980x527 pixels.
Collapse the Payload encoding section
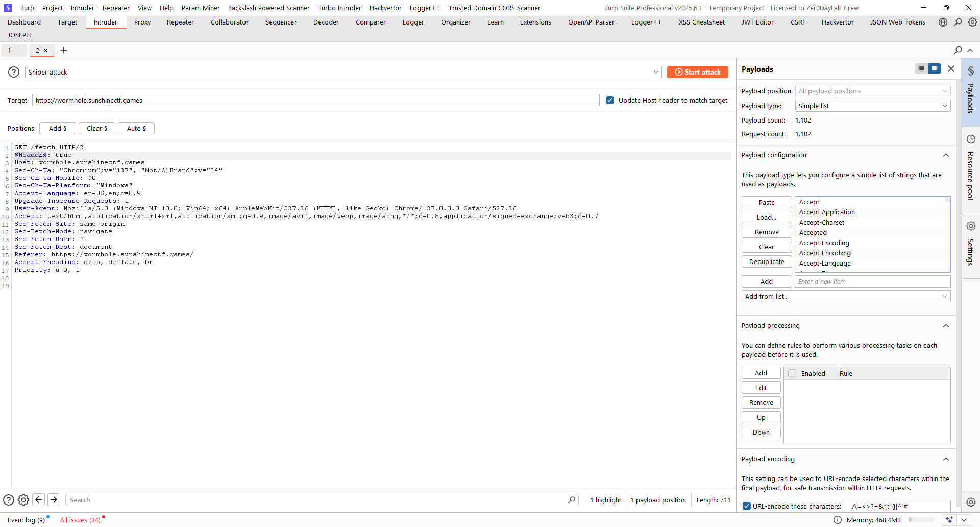point(946,459)
